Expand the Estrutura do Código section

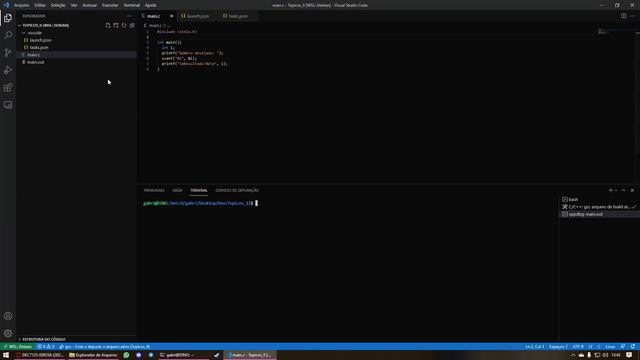coord(43,339)
